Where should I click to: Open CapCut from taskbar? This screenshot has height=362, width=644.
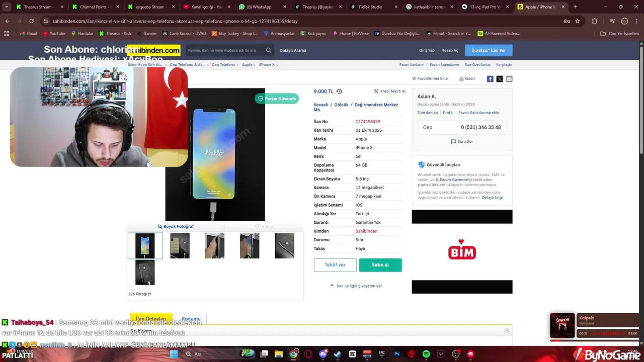352,354
